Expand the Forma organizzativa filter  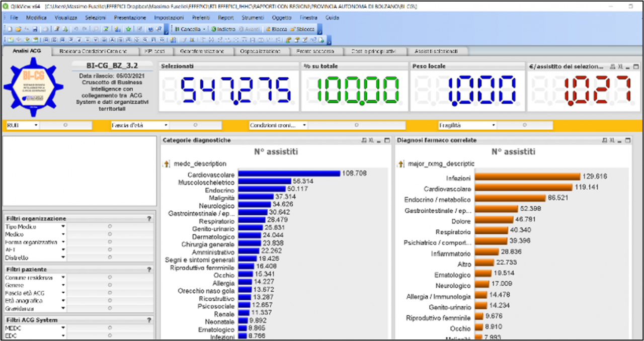tap(63, 242)
